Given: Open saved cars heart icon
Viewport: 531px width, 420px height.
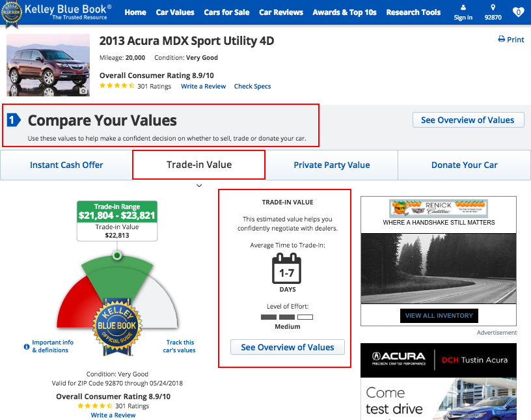Looking at the screenshot, I should coord(518,12).
